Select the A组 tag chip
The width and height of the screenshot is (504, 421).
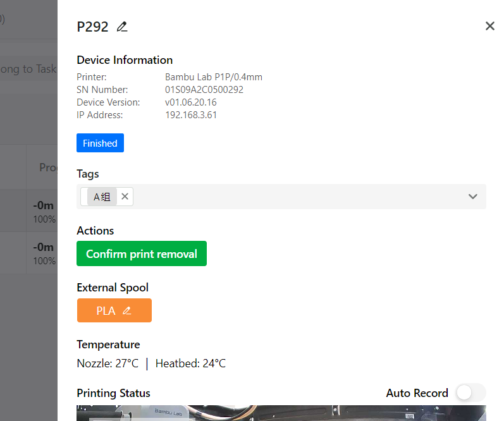pos(102,197)
